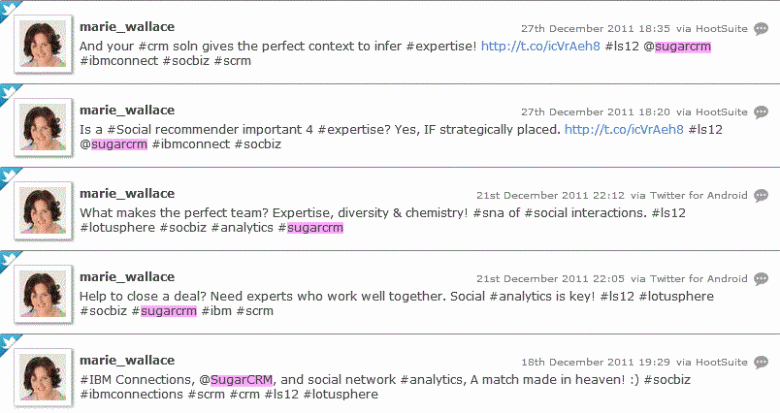Open conversation icon on 22:05 tweet
Image resolution: width=780 pixels, height=413 pixels.
(x=761, y=278)
